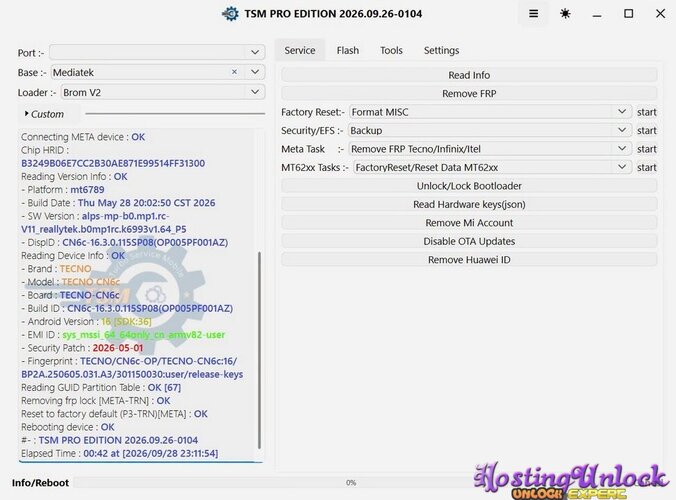The width and height of the screenshot is (676, 500).
Task: Minimize the TSM window
Action: 597,16
